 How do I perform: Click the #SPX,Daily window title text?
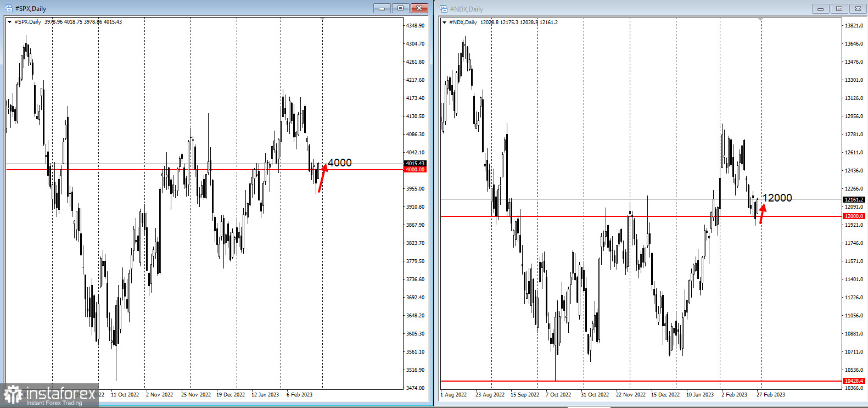tap(31, 9)
